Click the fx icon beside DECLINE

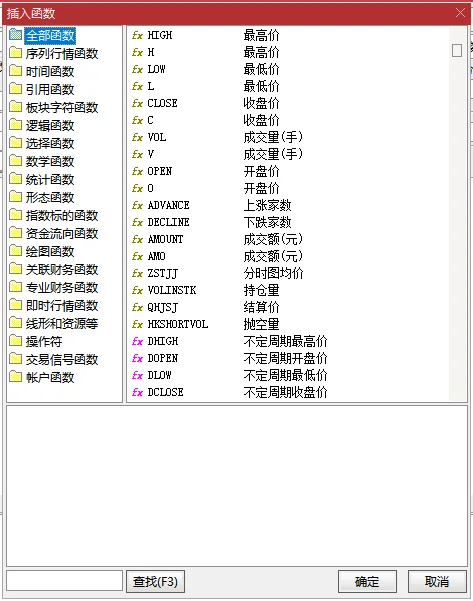[137, 222]
